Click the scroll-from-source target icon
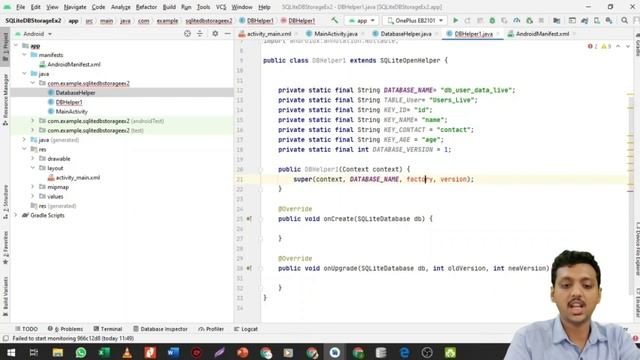This screenshot has height=360, width=640. click(187, 34)
